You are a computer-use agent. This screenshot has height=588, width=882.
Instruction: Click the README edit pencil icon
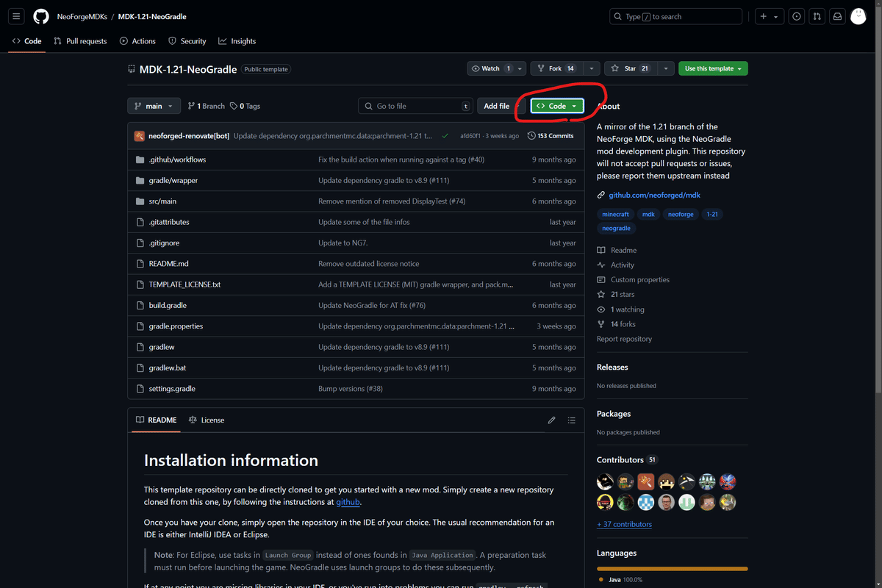(551, 420)
